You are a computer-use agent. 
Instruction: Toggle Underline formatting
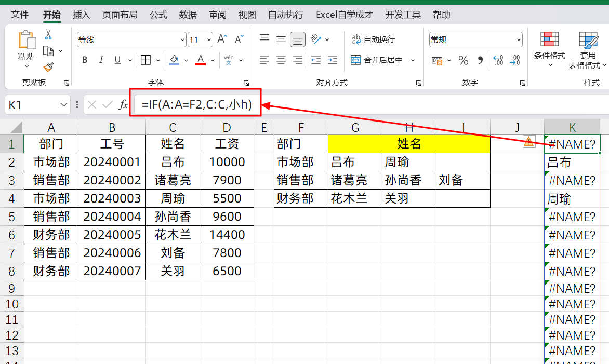click(117, 60)
